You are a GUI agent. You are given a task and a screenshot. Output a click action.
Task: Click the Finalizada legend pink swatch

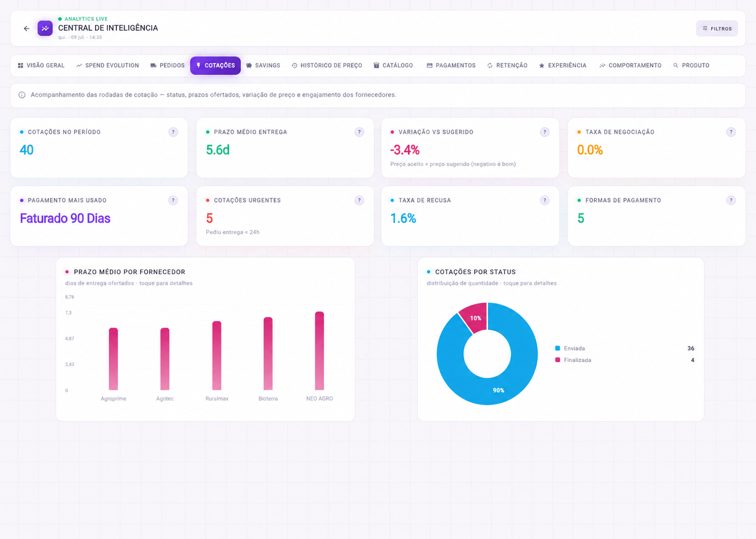coord(558,360)
